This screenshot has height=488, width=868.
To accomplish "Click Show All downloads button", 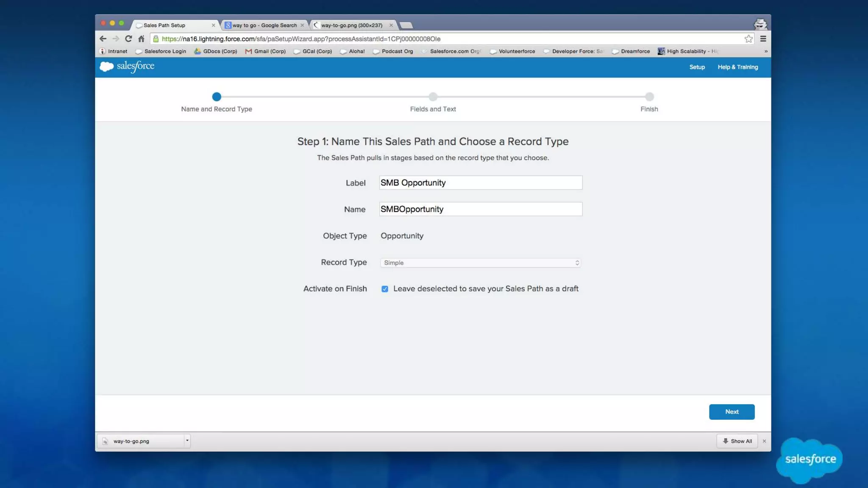I will click(x=737, y=441).
